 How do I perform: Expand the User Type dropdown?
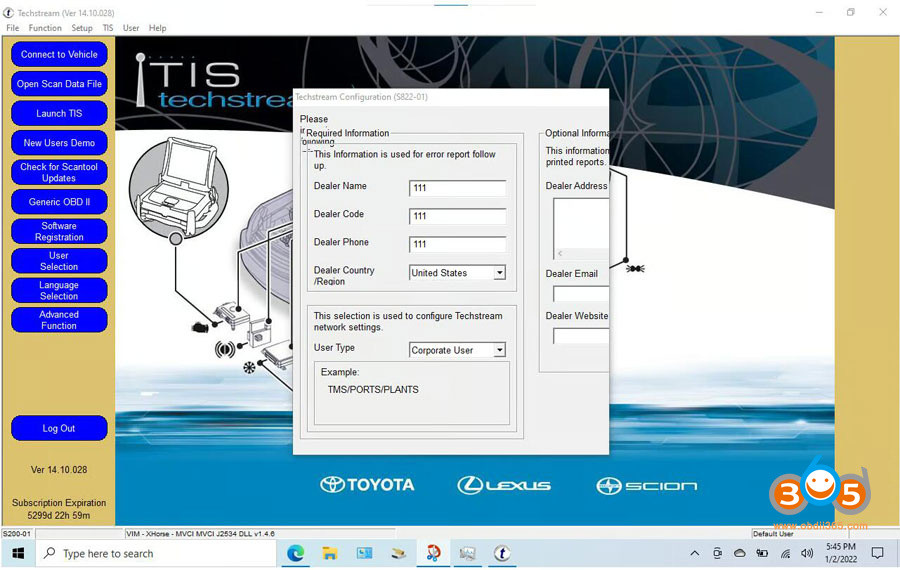click(x=500, y=350)
